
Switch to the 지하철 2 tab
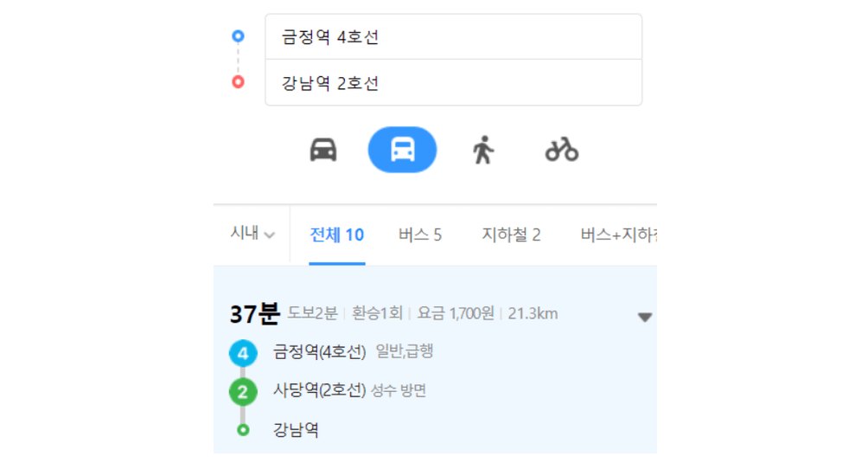[x=511, y=235]
